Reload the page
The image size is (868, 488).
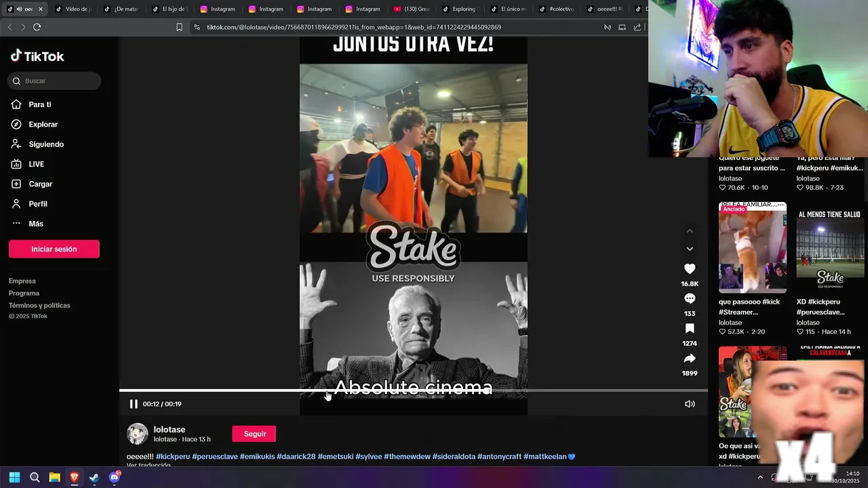(x=37, y=27)
